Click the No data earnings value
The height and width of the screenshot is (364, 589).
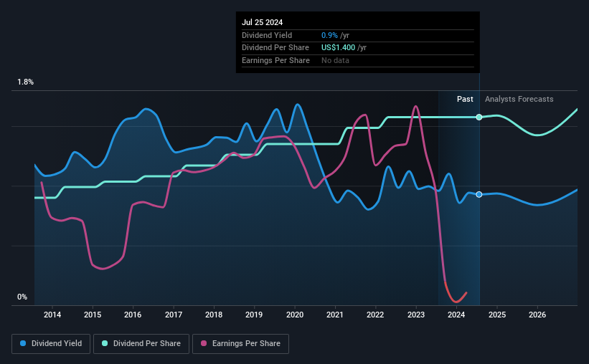click(x=335, y=60)
